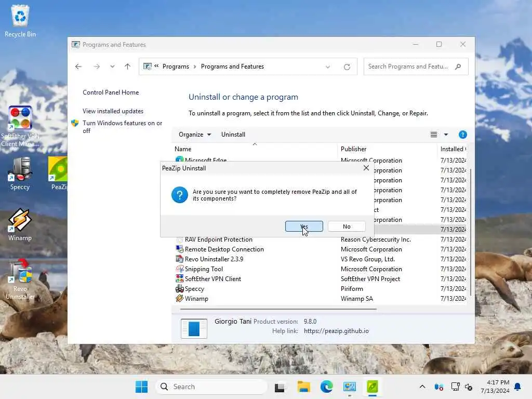
Task: Expand more view options arrow
Action: pyautogui.click(x=446, y=135)
